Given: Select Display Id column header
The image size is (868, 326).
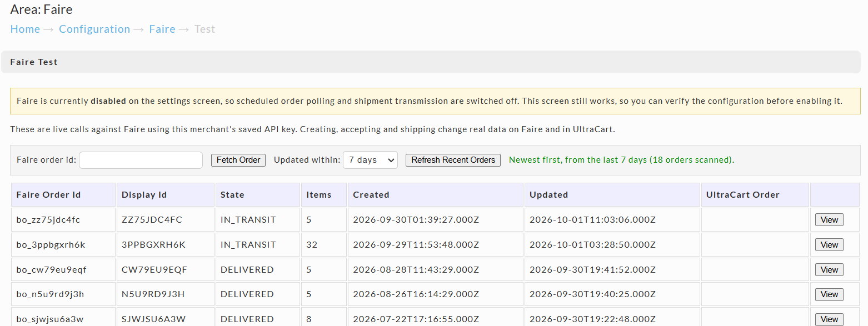Looking at the screenshot, I should point(165,195).
